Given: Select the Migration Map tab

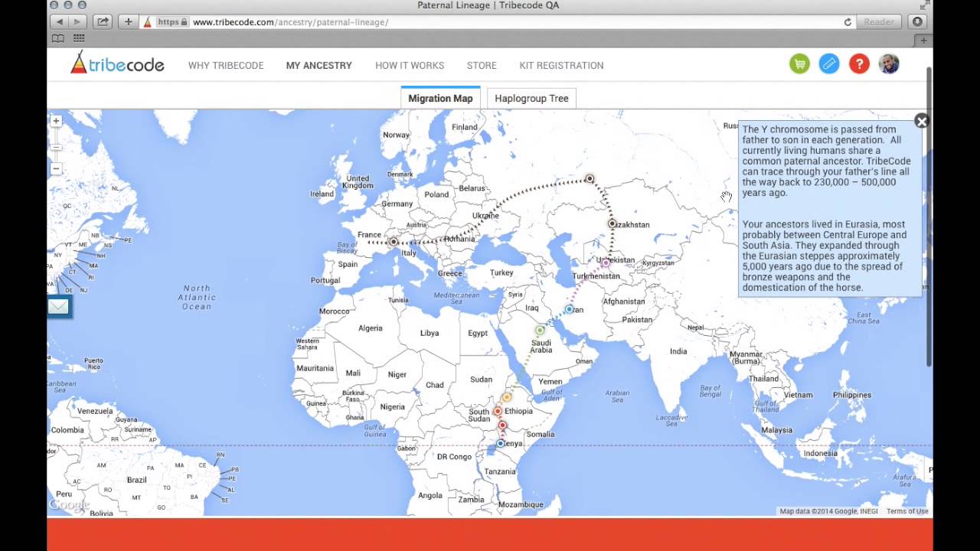Looking at the screenshot, I should [x=440, y=98].
